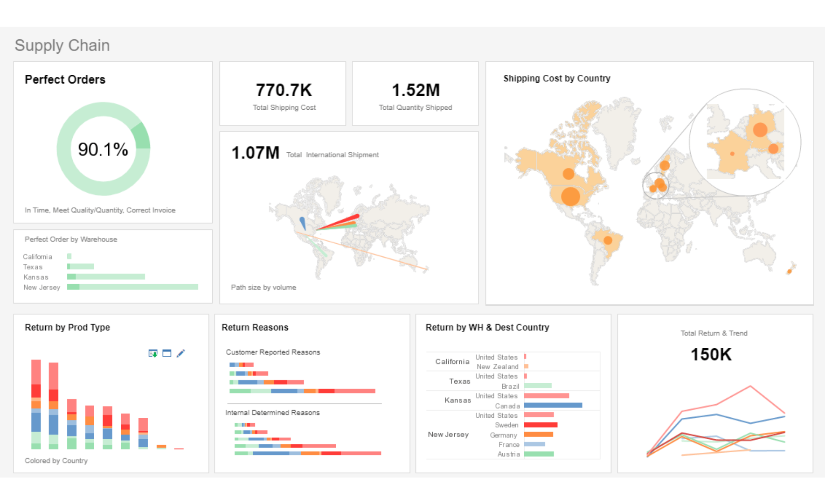
Task: Click the 150K Total Return figure
Action: pyautogui.click(x=711, y=355)
